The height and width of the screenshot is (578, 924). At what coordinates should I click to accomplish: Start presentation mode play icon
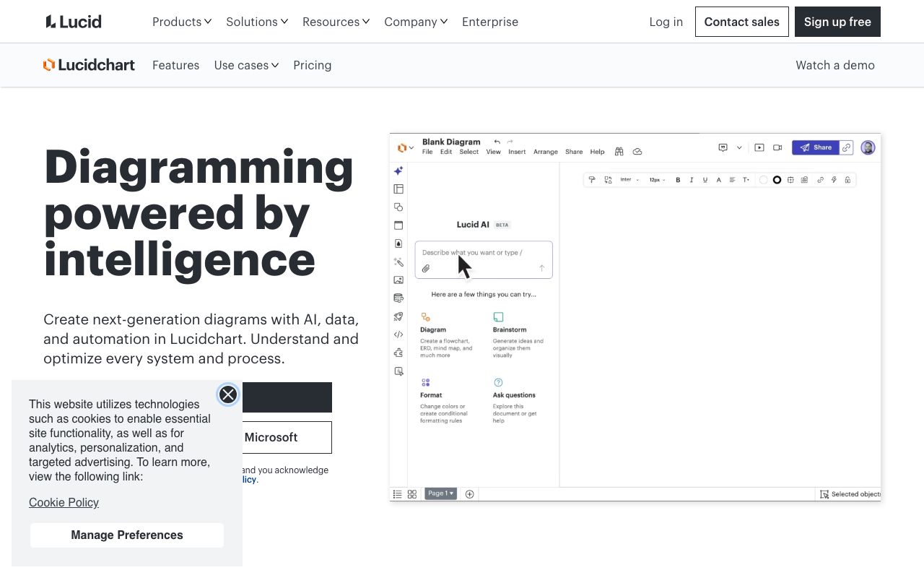[x=759, y=147]
